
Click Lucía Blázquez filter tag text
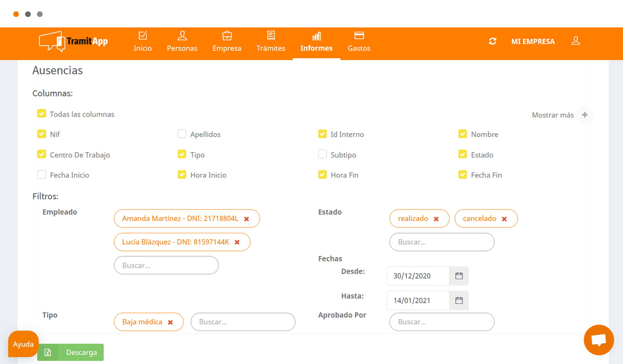pyautogui.click(x=176, y=242)
